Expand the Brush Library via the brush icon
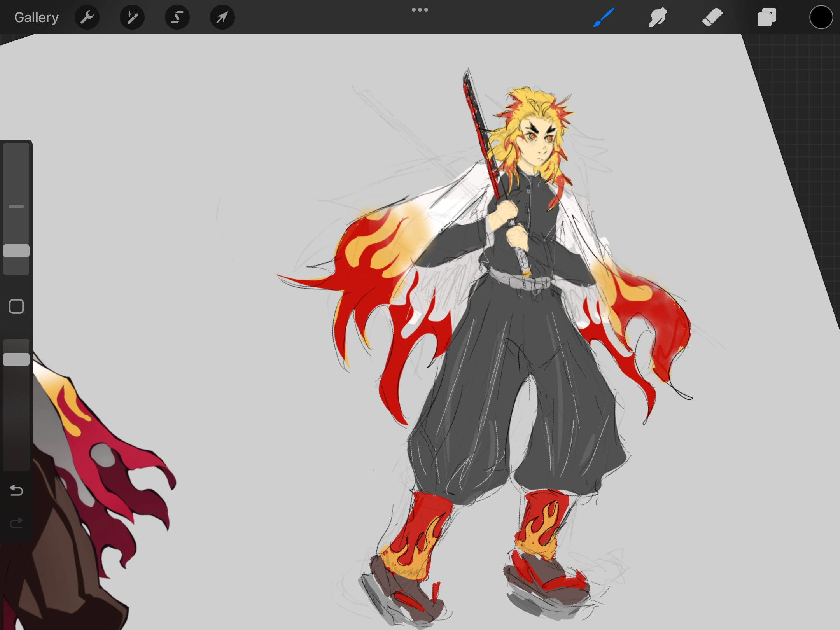840x630 pixels. point(603,17)
